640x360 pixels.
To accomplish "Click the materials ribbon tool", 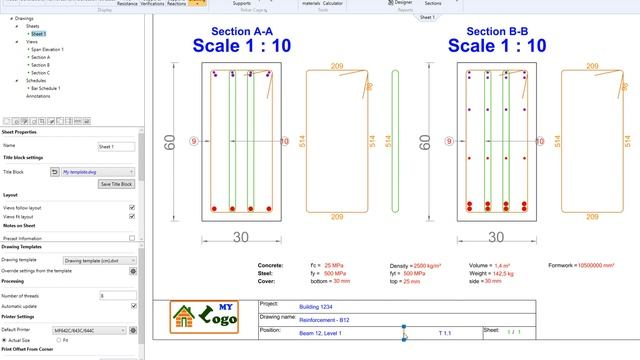I will point(311,3).
